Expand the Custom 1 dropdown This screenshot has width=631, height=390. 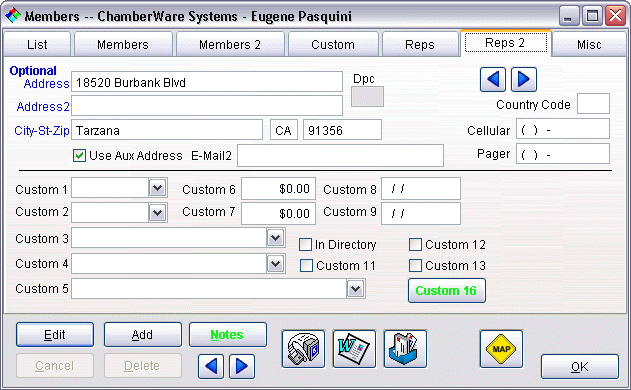(158, 188)
